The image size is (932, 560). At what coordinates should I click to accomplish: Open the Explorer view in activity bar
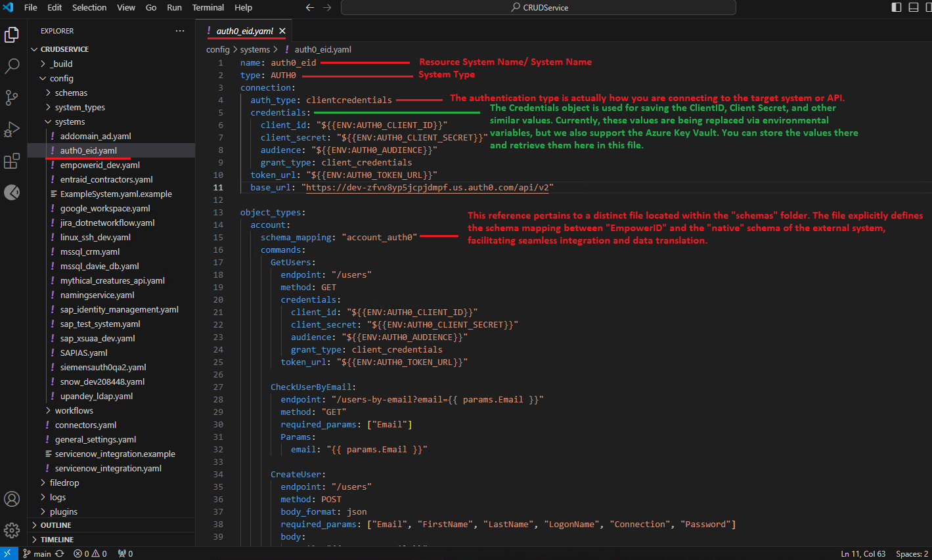[x=12, y=34]
